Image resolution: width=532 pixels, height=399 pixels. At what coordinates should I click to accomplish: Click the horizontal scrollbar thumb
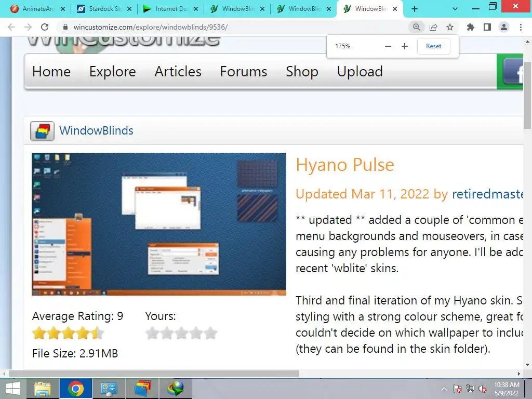pyautogui.click(x=154, y=374)
